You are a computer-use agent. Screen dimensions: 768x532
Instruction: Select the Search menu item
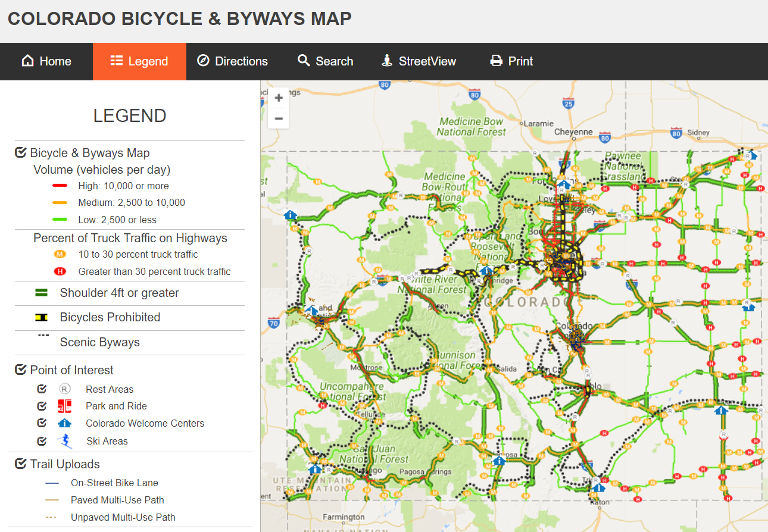[325, 61]
